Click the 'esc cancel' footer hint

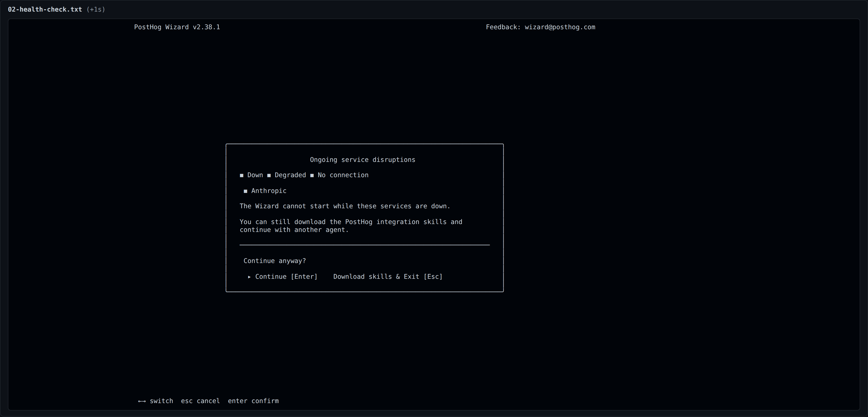click(x=200, y=401)
